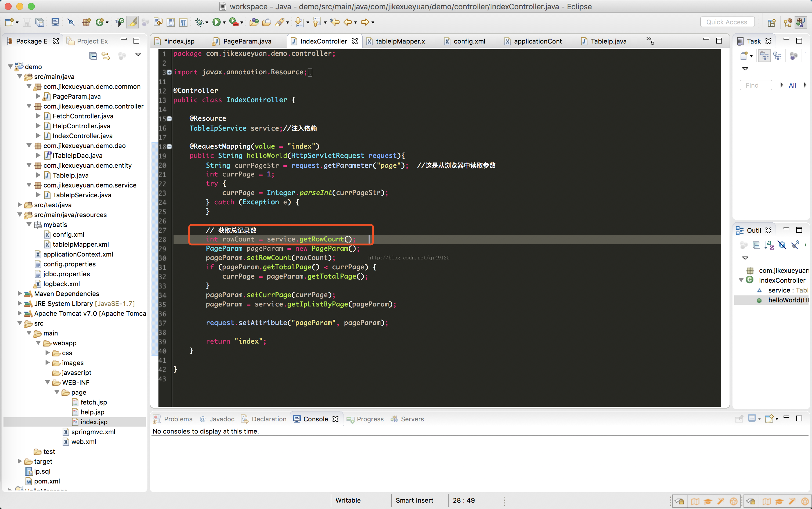
Task: Collapse the src/main/java source folder
Action: [x=20, y=77]
